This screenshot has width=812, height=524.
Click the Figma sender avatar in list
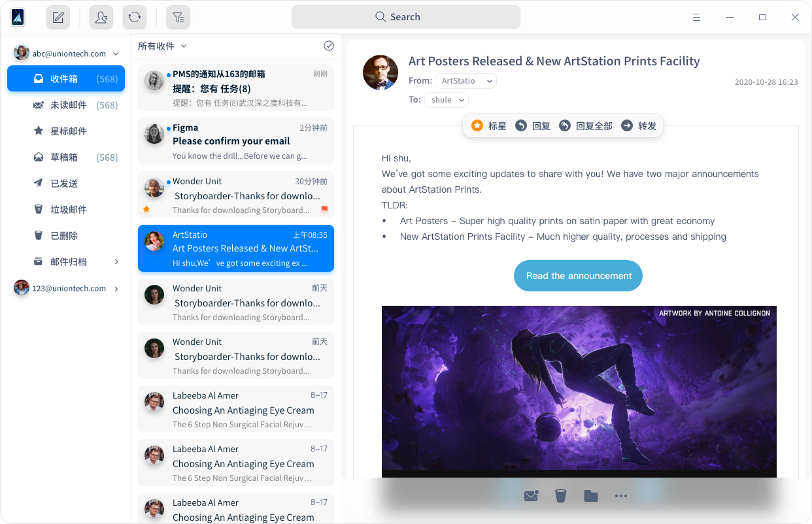click(154, 134)
